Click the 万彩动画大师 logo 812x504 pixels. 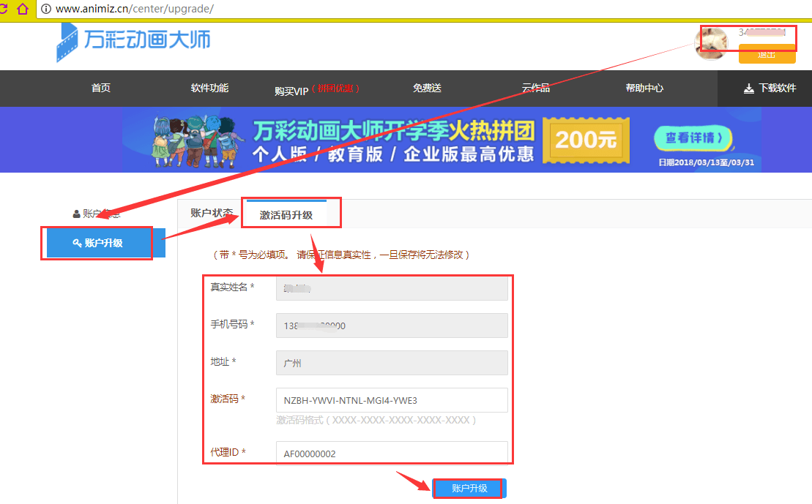pyautogui.click(x=133, y=42)
